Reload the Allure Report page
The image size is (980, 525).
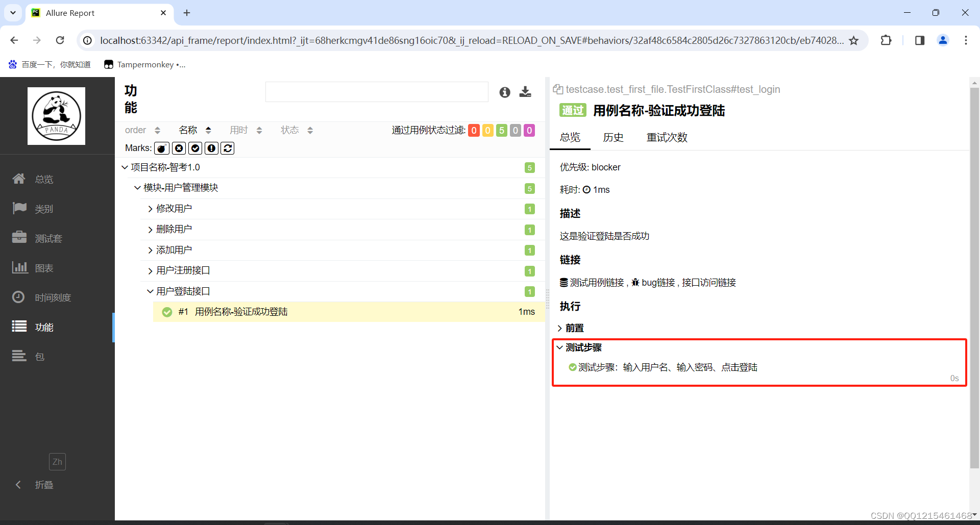tap(60, 40)
